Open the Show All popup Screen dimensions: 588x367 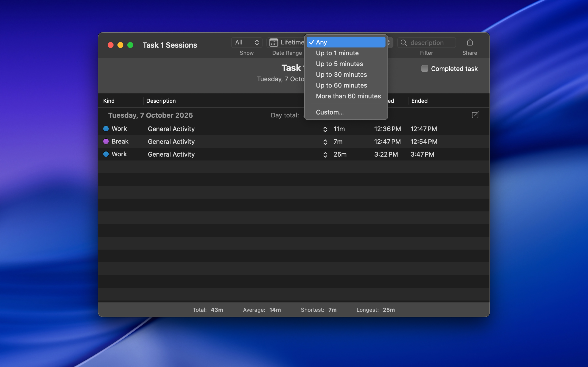(x=246, y=42)
